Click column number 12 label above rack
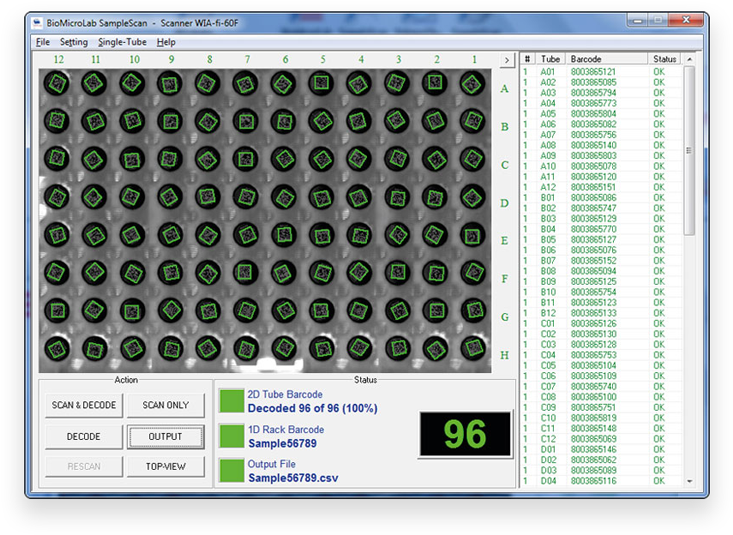 pyautogui.click(x=58, y=59)
